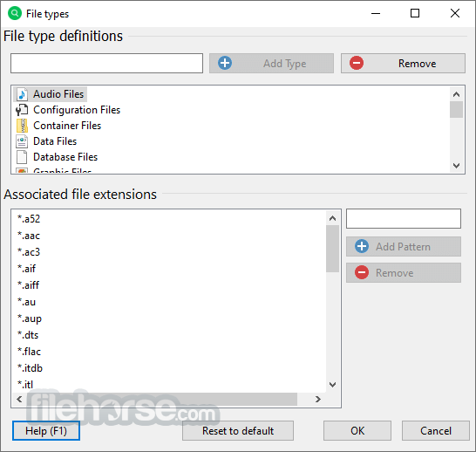Select the *.flac extension entry
Viewport: 476px width, 452px height.
(29, 352)
